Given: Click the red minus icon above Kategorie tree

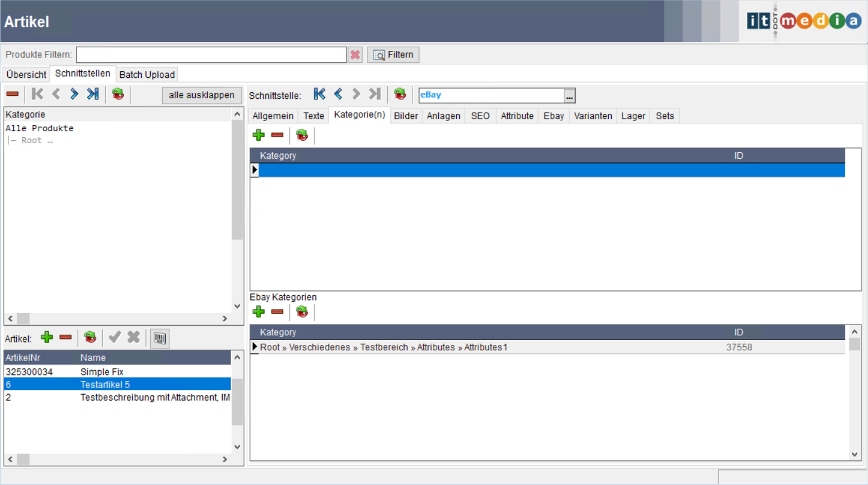Looking at the screenshot, I should 13,94.
